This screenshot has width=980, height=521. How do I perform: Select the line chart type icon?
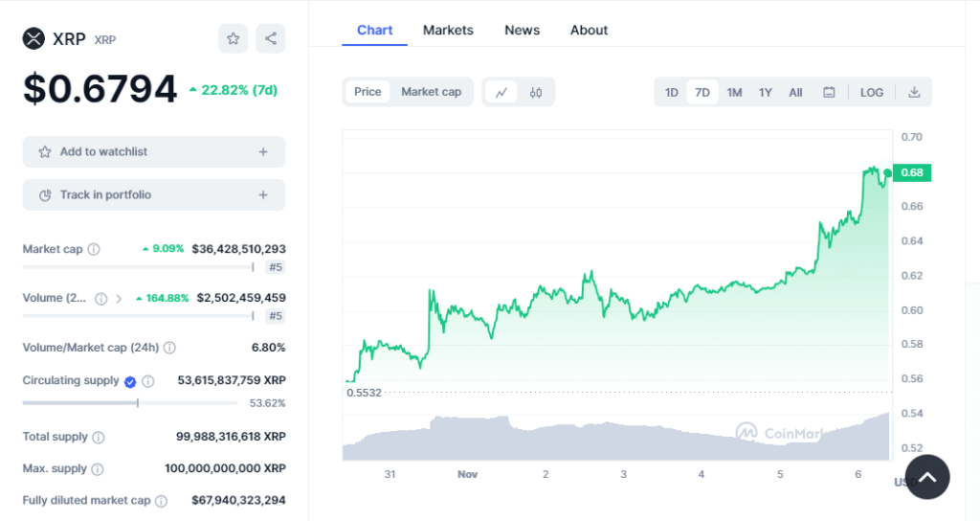(501, 93)
